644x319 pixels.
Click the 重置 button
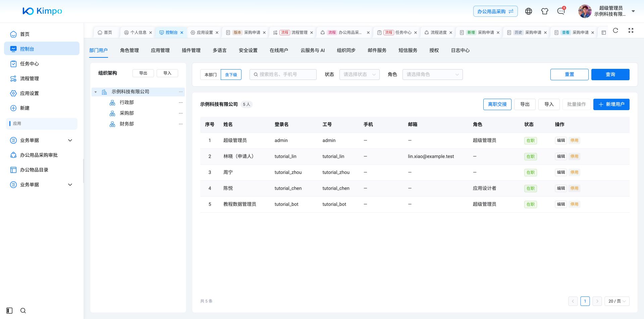point(569,75)
